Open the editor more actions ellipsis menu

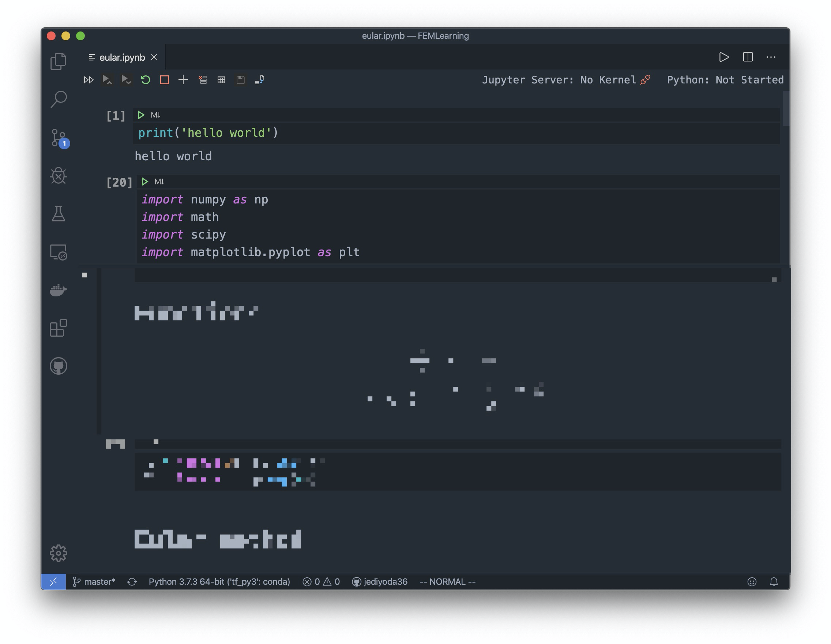point(771,57)
